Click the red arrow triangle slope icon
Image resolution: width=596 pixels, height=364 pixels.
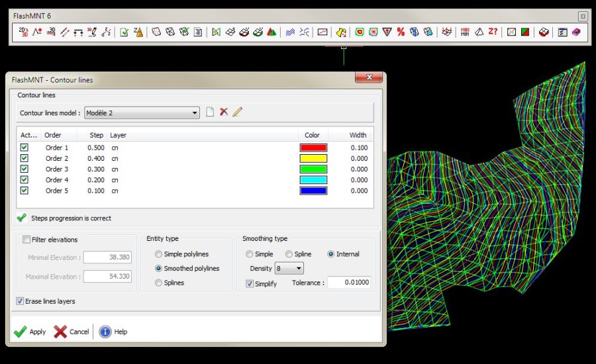[387, 32]
